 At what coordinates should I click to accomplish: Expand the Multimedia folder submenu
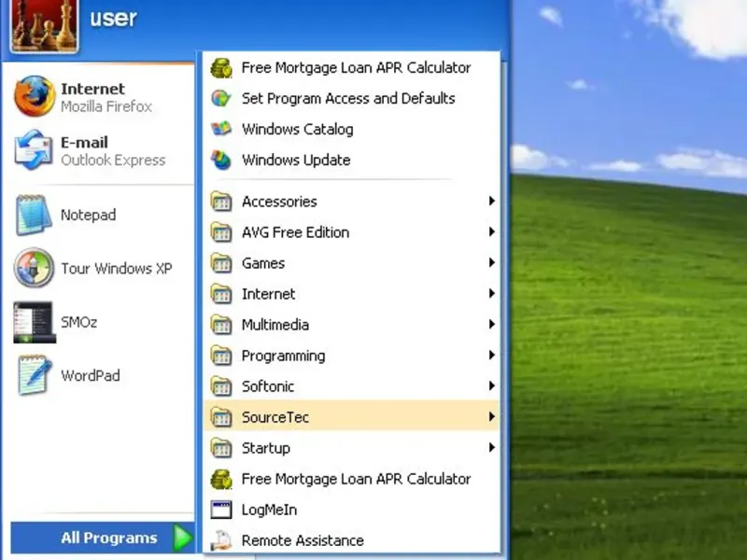(x=352, y=325)
